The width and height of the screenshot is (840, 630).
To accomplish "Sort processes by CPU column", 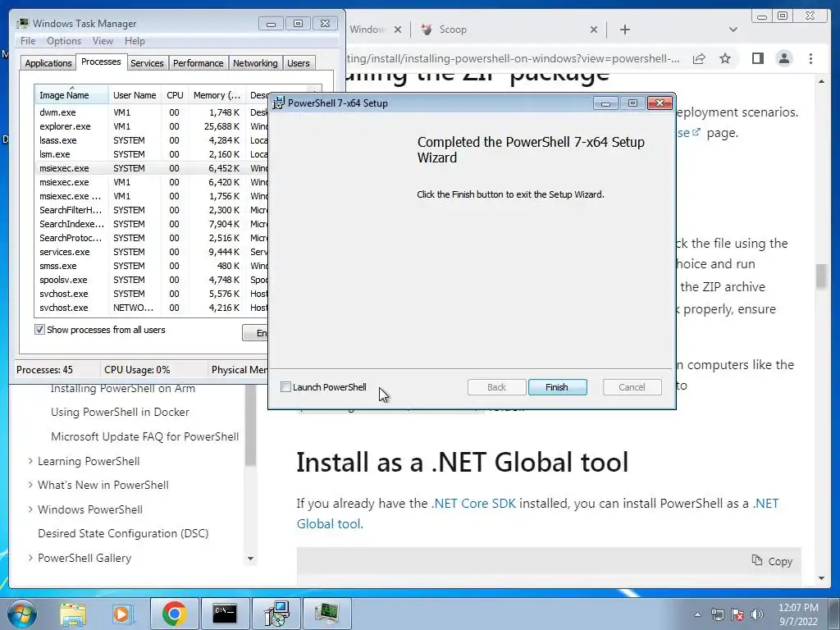I will [x=175, y=95].
